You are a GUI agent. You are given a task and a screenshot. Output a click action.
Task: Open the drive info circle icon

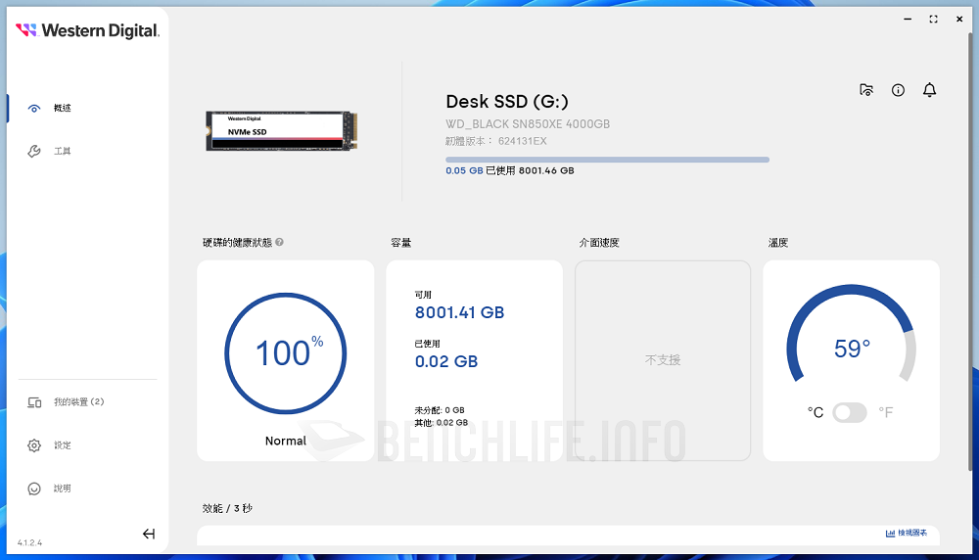point(898,90)
